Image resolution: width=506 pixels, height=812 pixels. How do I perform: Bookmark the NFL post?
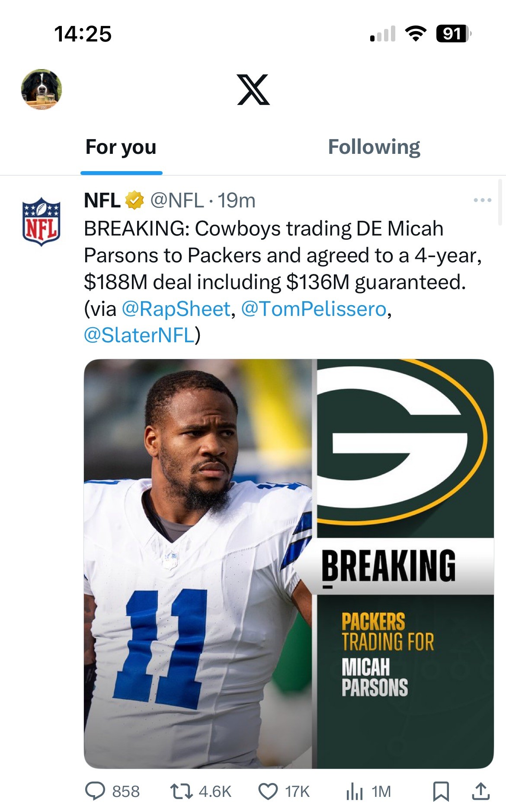click(x=441, y=791)
